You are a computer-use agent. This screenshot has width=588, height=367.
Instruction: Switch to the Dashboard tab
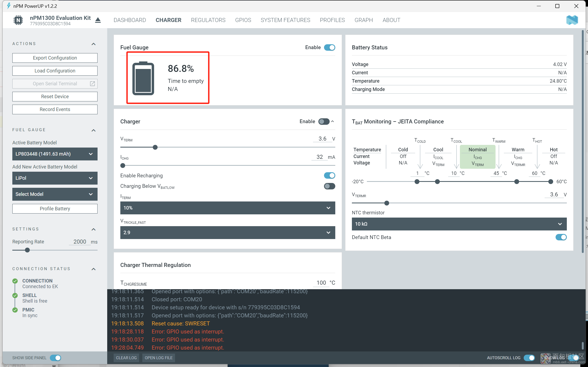pyautogui.click(x=130, y=20)
